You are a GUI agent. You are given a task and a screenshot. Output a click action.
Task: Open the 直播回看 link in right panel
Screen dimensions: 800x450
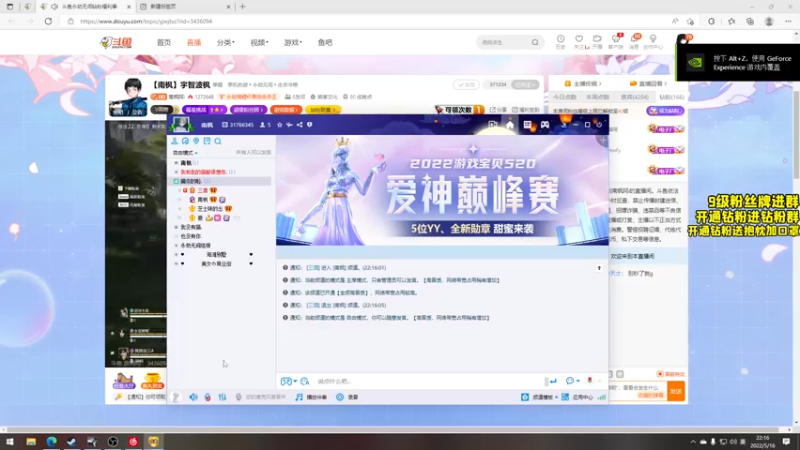[648, 83]
